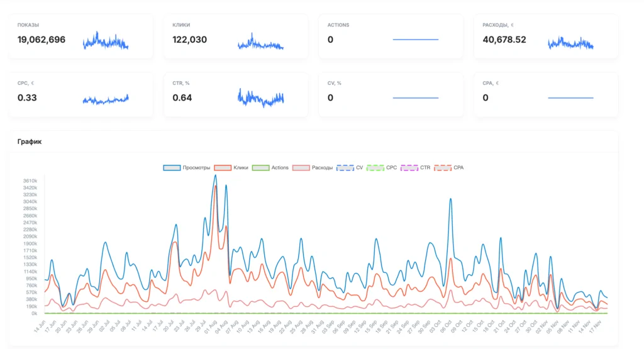The width and height of the screenshot is (644, 349).
Task: Toggle the Просмотры legend series
Action: (186, 167)
